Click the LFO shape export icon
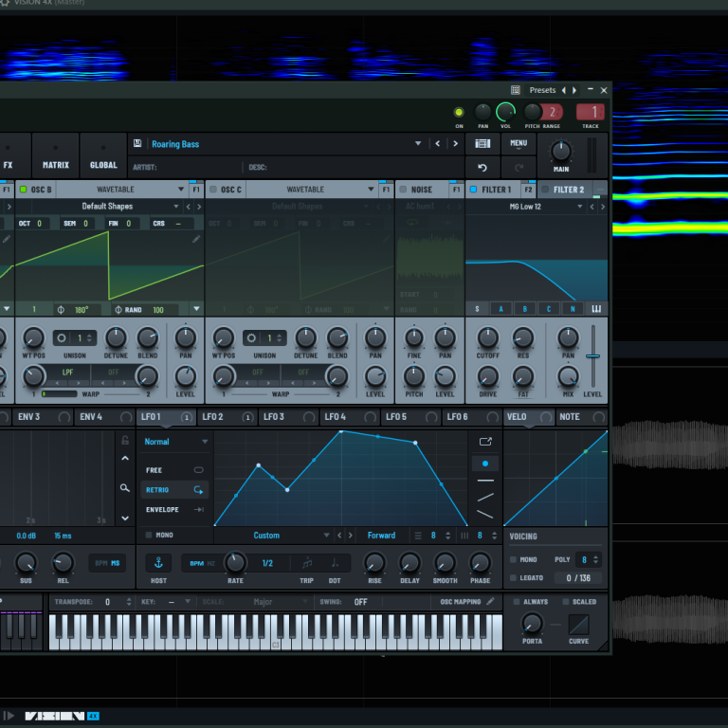Screen dimensions: 728x728 (485, 441)
